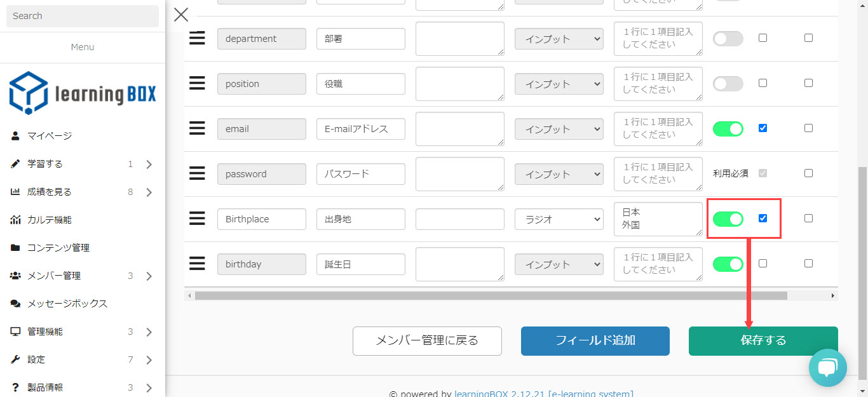This screenshot has width=868, height=397.
Task: Click the learningBOX logo
Action: pyautogui.click(x=83, y=93)
